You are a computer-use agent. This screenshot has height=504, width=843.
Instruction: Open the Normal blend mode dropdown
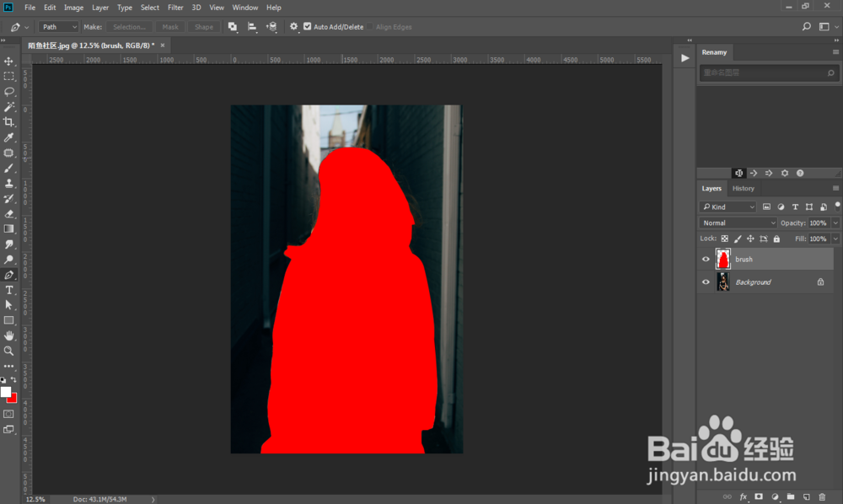(x=738, y=223)
